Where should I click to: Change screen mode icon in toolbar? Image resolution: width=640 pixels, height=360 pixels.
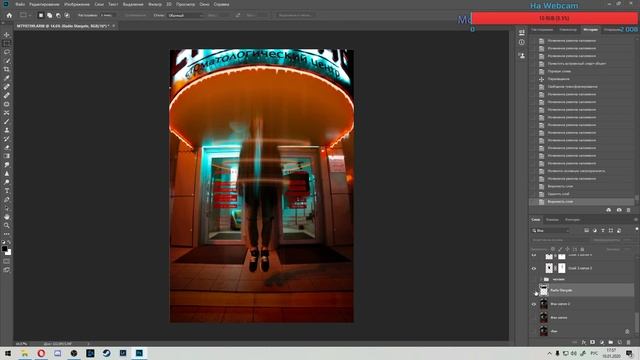7,270
